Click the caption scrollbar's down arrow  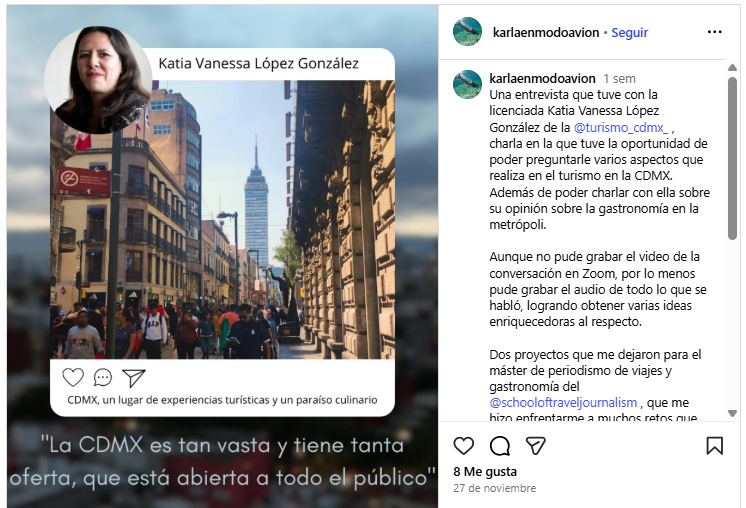pyautogui.click(x=732, y=413)
